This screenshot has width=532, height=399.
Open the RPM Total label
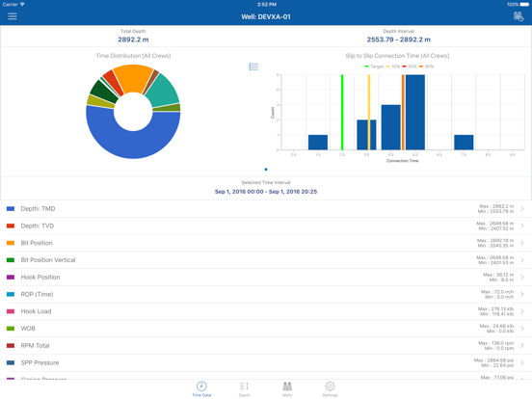coord(35,346)
